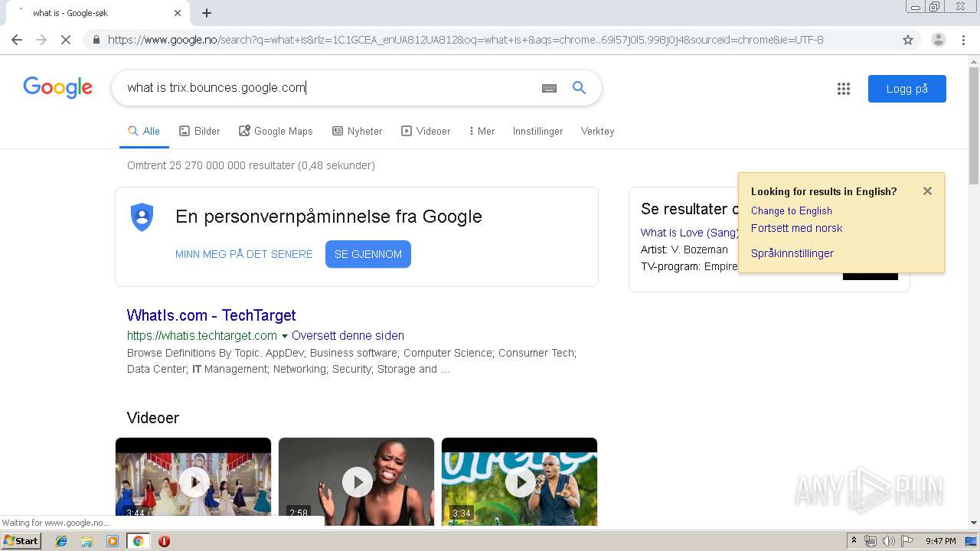
Task: Open the Verktøy search tools
Action: coord(597,131)
